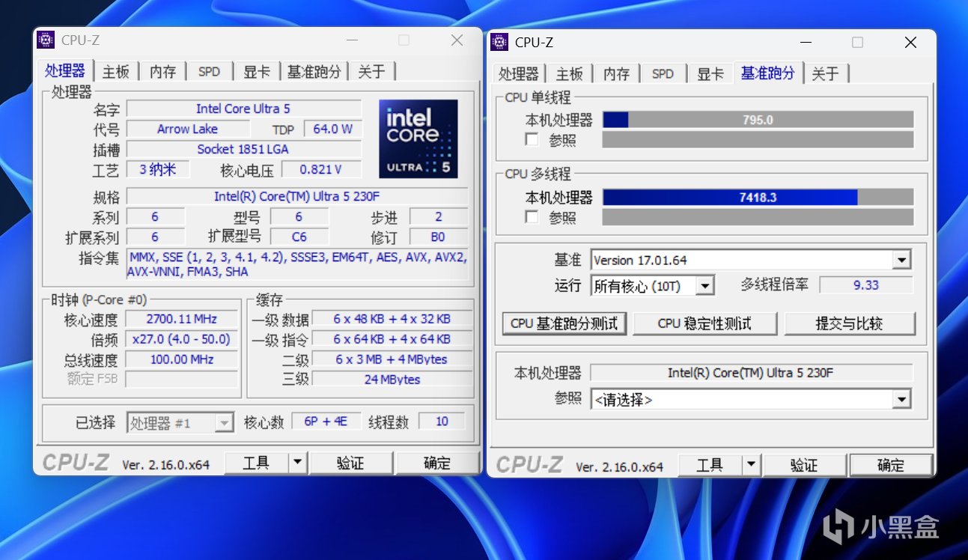The width and height of the screenshot is (968, 560).
Task: Click the 倍频 value "x27.0 (4.0 - 50.0)"
Action: (181, 339)
